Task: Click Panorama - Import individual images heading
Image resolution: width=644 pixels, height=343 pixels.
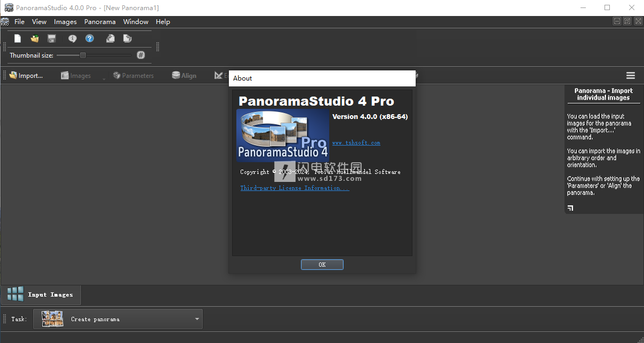Action: (603, 94)
